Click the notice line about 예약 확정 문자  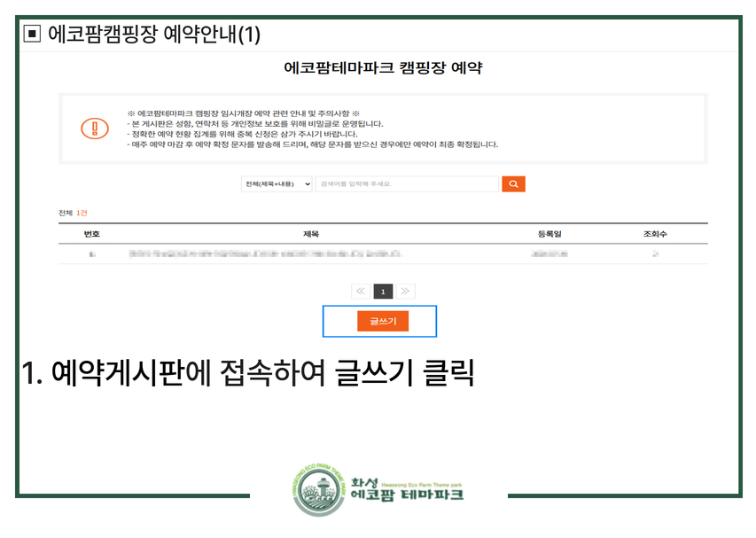point(313,144)
